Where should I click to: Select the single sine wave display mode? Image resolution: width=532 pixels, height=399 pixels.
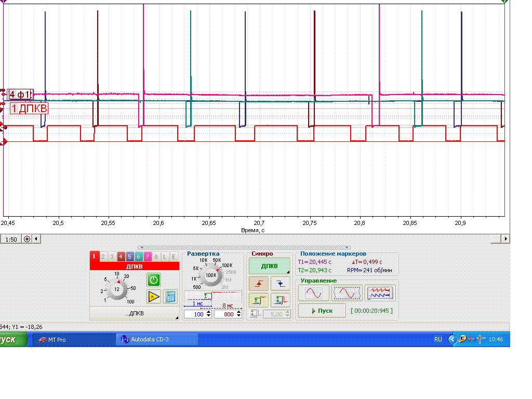[x=313, y=293]
